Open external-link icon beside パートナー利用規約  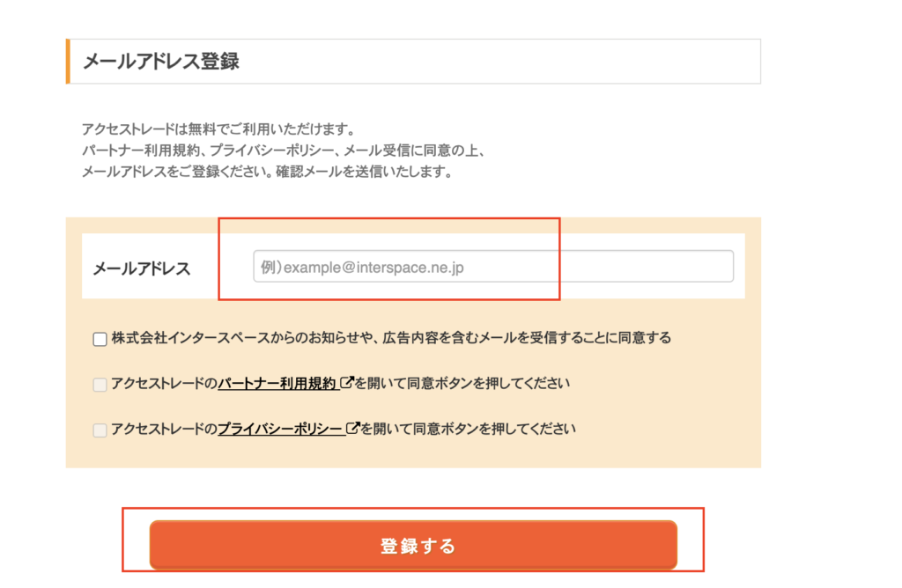pyautogui.click(x=346, y=382)
